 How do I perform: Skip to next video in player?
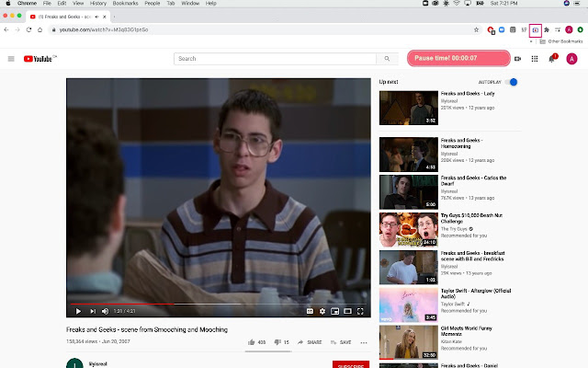click(92, 311)
